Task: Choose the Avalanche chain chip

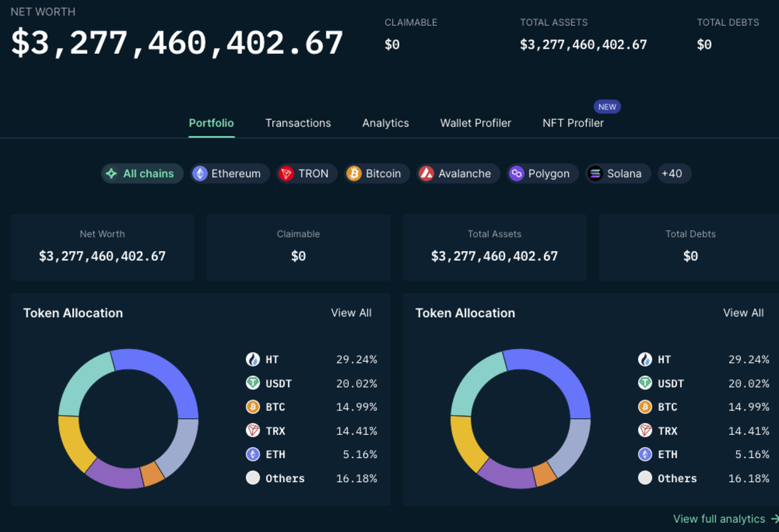Action: click(458, 173)
